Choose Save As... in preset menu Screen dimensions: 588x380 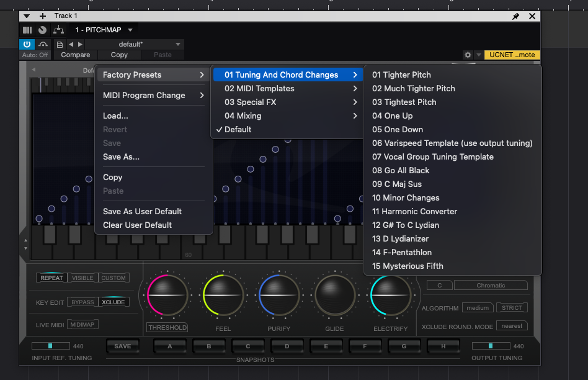(x=153, y=156)
